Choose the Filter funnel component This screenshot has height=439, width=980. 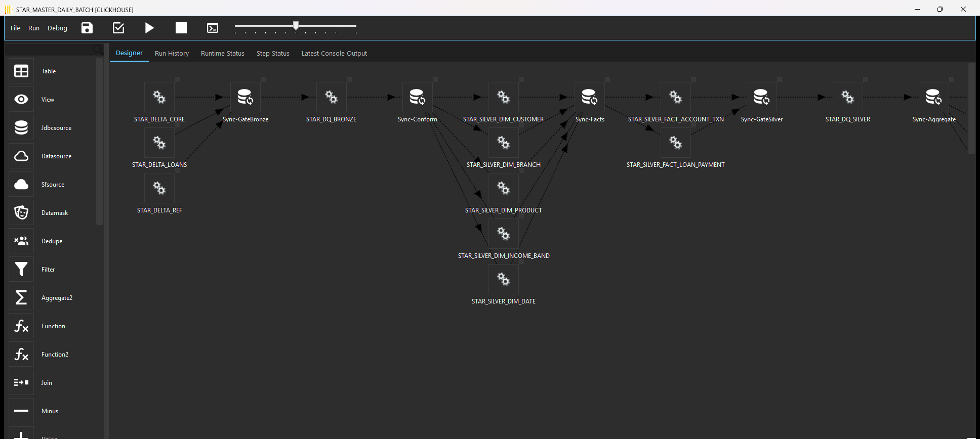21,269
